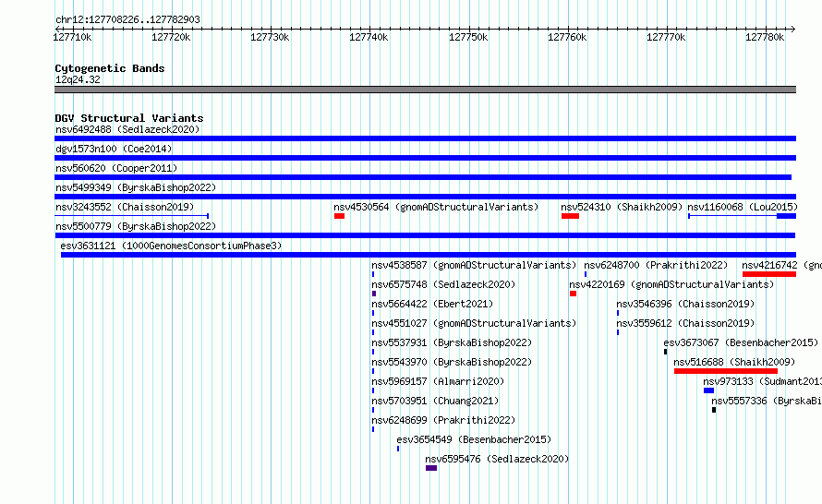This screenshot has width=822, height=504.
Task: Select the 12q24.32 band label
Action: (x=78, y=79)
